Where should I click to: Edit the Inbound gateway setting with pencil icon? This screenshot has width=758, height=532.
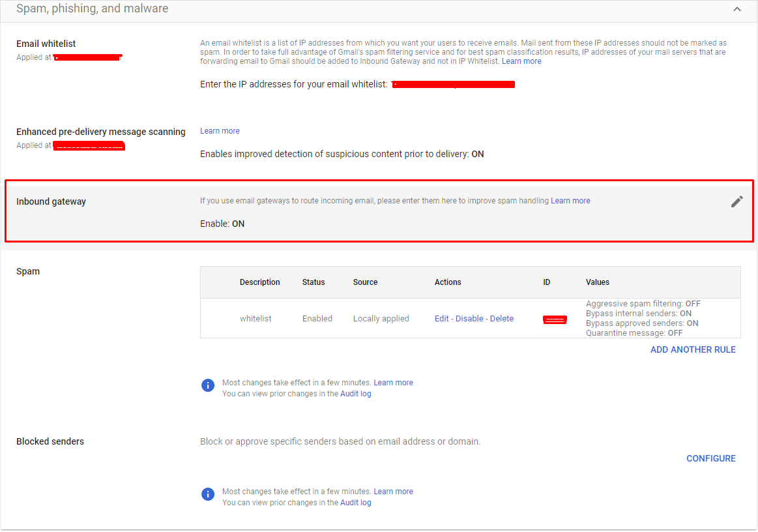[736, 201]
